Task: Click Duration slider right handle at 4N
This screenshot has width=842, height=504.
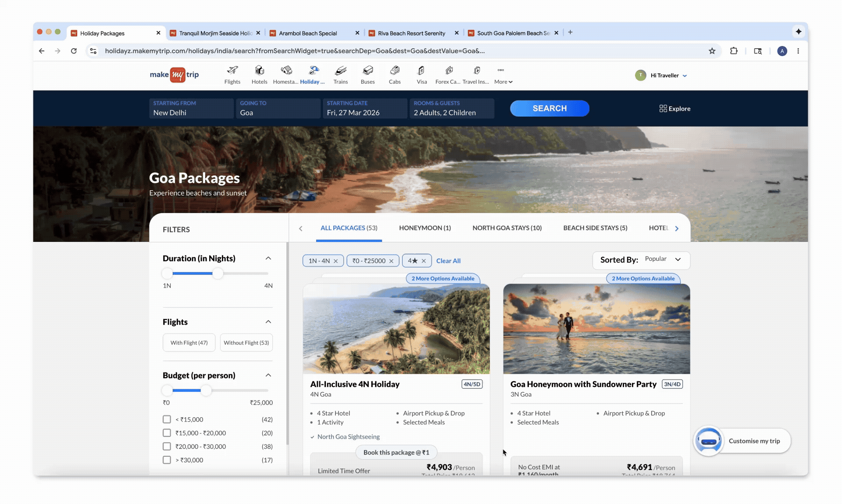Action: [218, 273]
